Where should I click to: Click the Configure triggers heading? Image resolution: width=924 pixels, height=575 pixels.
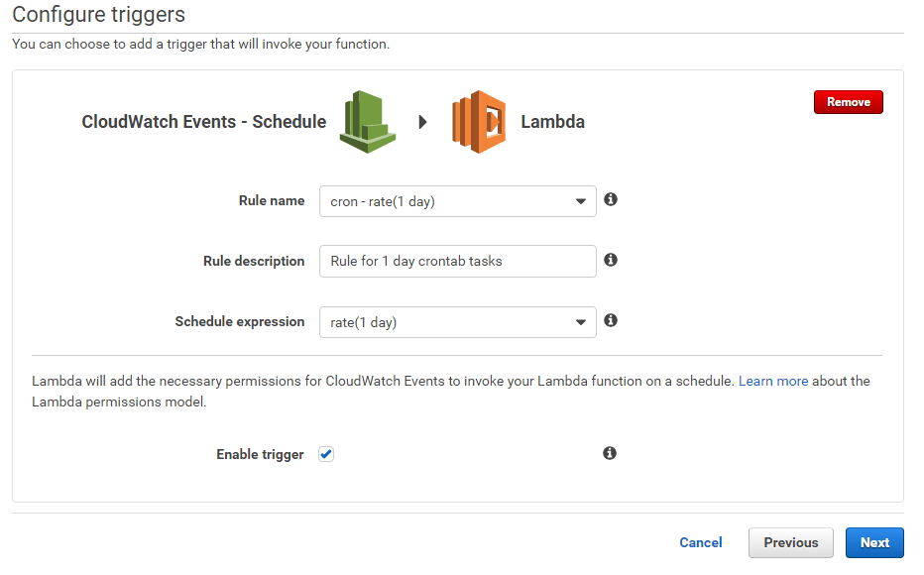(98, 14)
